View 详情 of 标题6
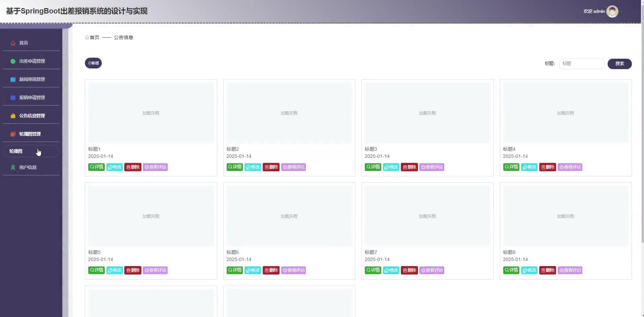 235,270
